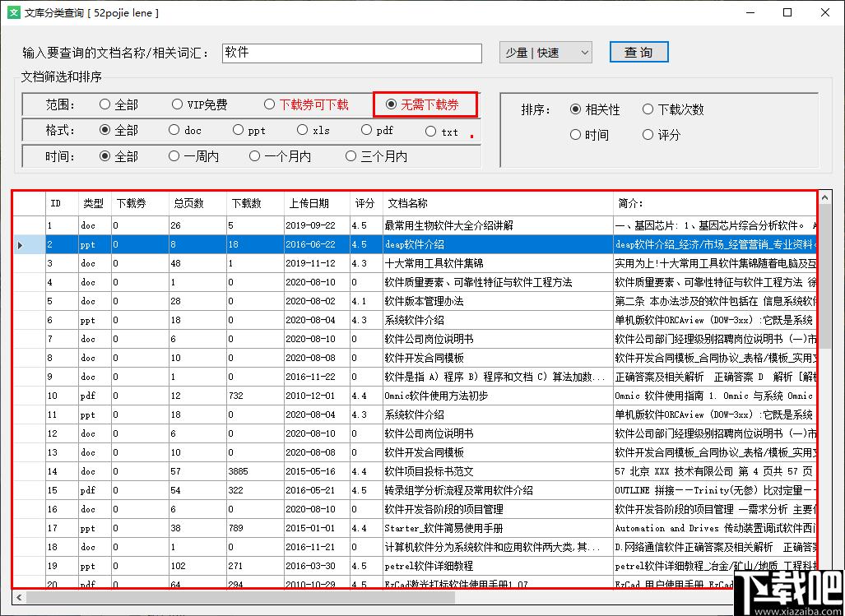Choose 下载券可下载 range option
Screen dimensions: 845x616
(306, 104)
